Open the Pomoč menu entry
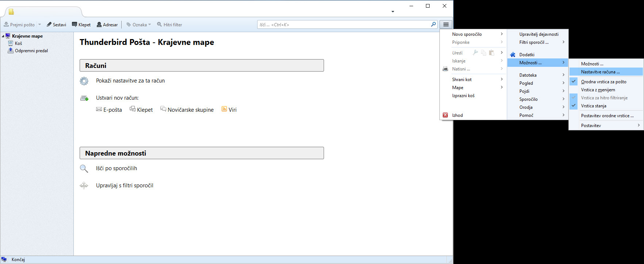 pos(538,115)
